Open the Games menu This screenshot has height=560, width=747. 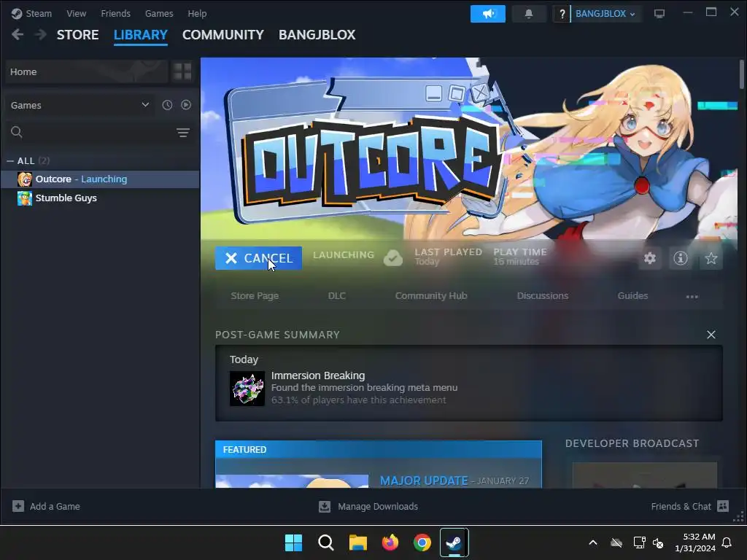[159, 14]
